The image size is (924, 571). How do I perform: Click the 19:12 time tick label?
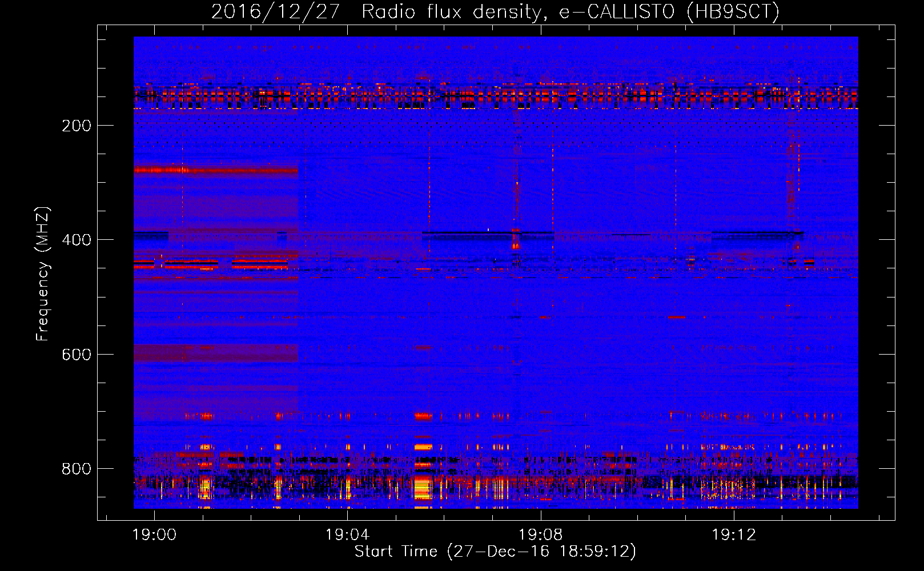734,534
